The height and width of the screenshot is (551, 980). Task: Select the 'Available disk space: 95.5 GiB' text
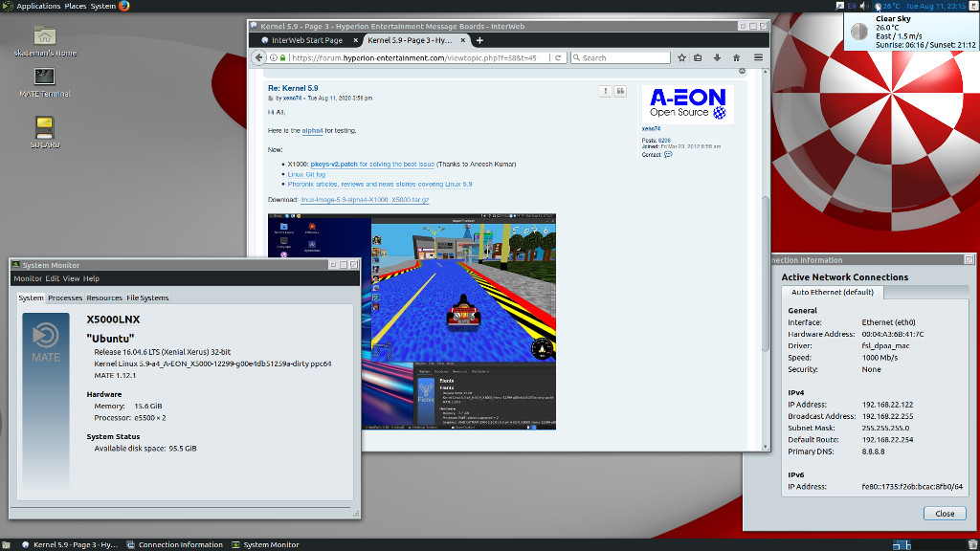point(145,449)
